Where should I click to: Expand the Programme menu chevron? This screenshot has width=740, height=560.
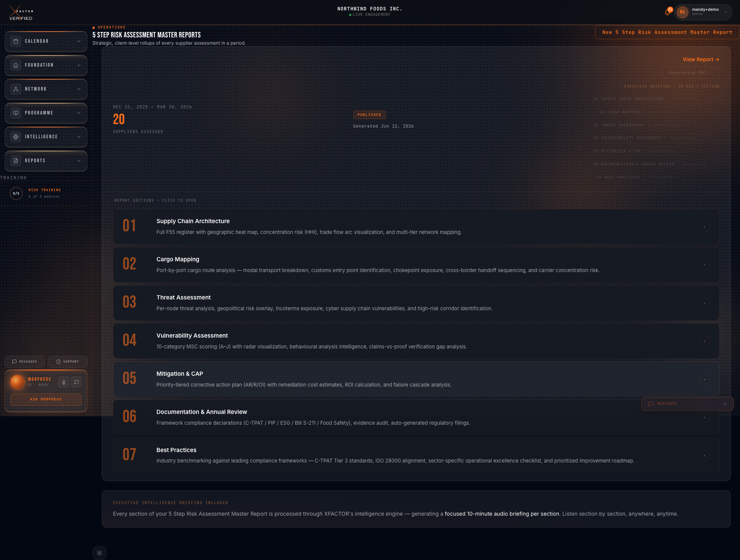[79, 113]
